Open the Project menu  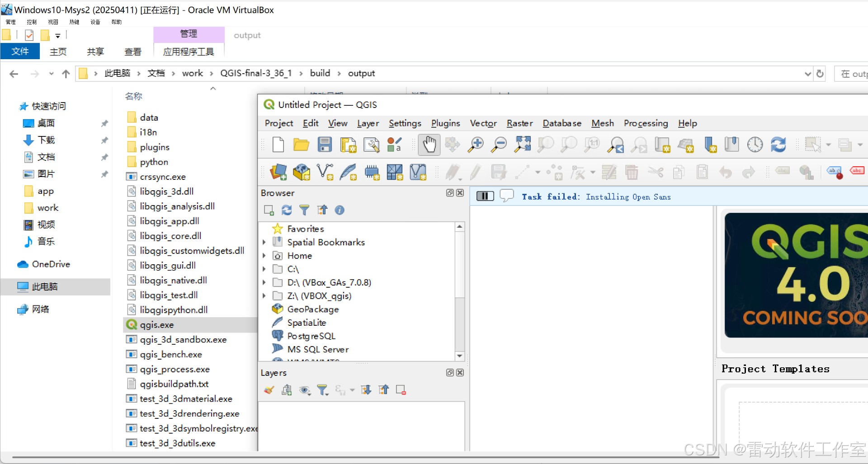tap(279, 123)
